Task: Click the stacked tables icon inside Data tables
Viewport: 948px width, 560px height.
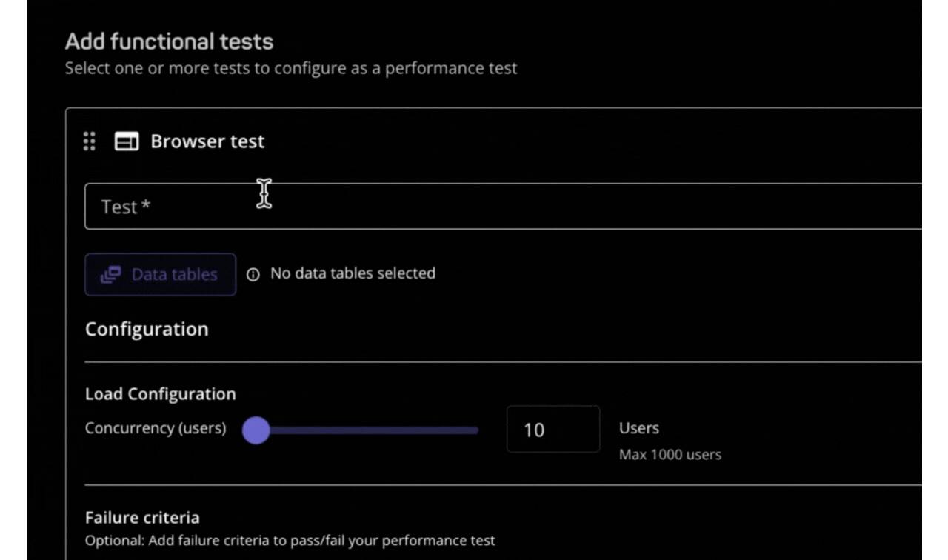Action: pyautogui.click(x=110, y=274)
